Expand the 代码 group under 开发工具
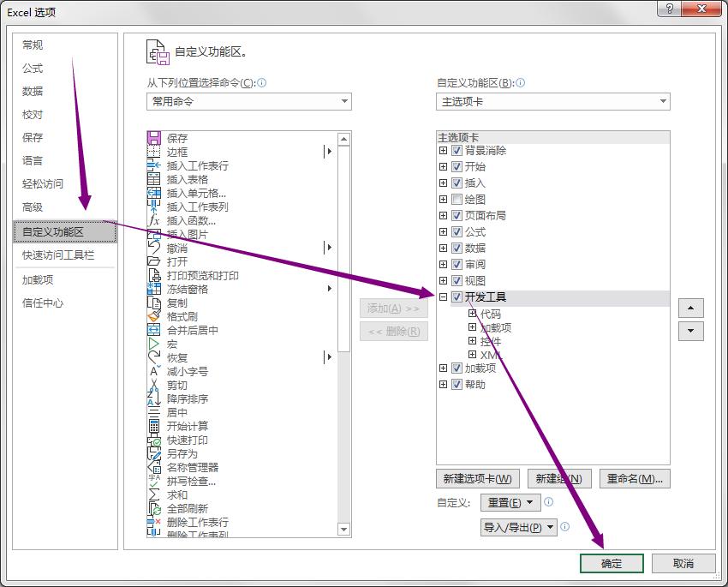728x587 pixels. click(x=472, y=312)
